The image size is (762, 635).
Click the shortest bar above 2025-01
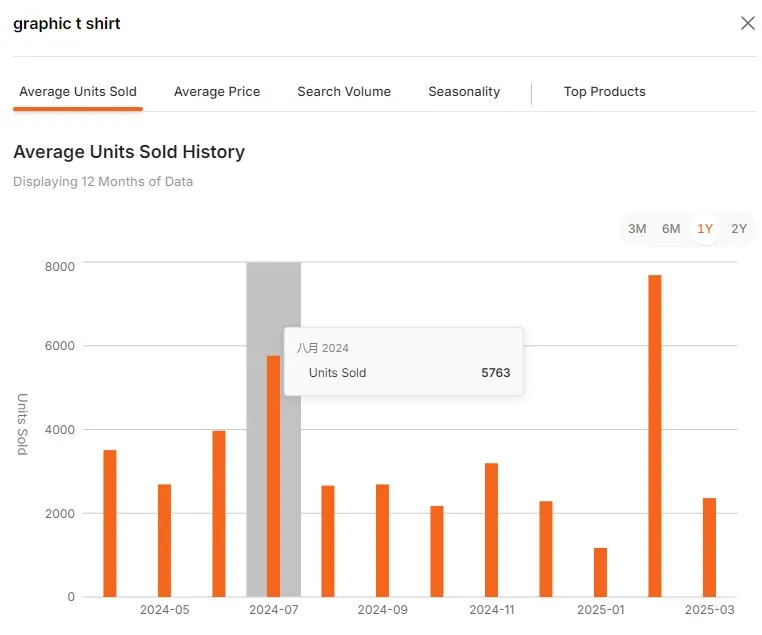coord(600,572)
